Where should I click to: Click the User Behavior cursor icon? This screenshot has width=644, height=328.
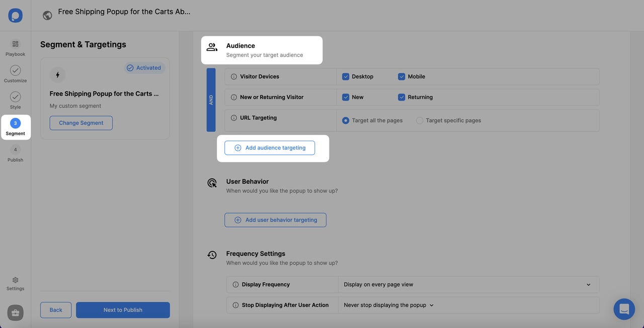[212, 183]
